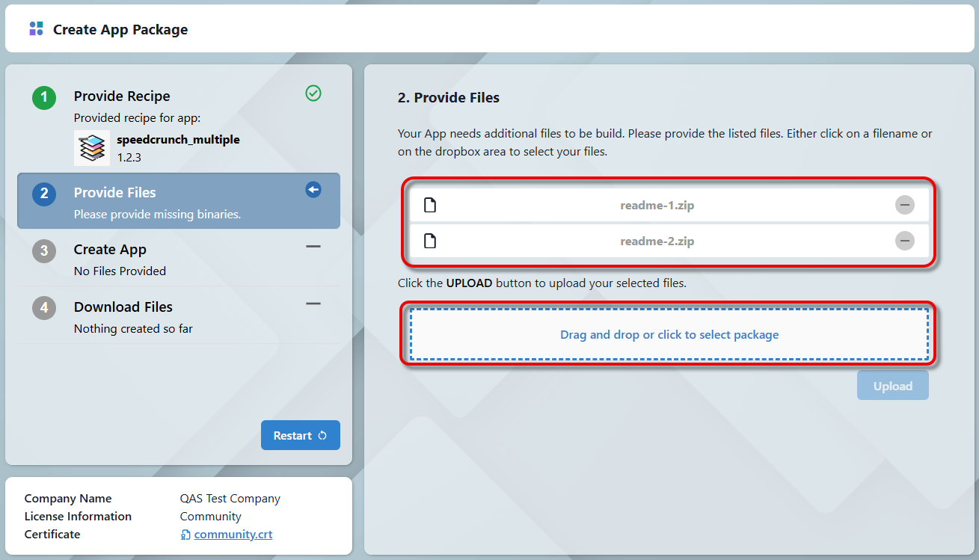Click the file icon next to readme-1.zip
The height and width of the screenshot is (560, 979).
[430, 205]
